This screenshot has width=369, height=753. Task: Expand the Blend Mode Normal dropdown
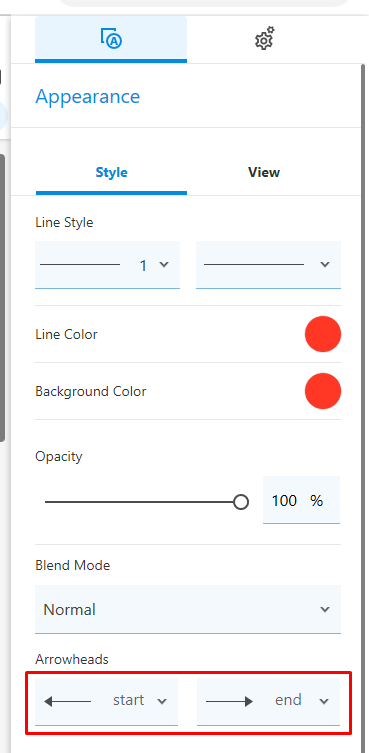tap(188, 609)
